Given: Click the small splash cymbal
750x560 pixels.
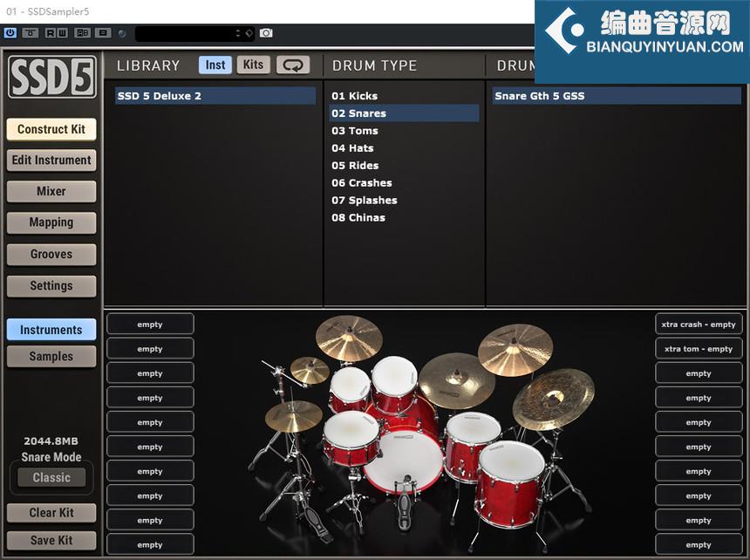Looking at the screenshot, I should coord(310,370).
